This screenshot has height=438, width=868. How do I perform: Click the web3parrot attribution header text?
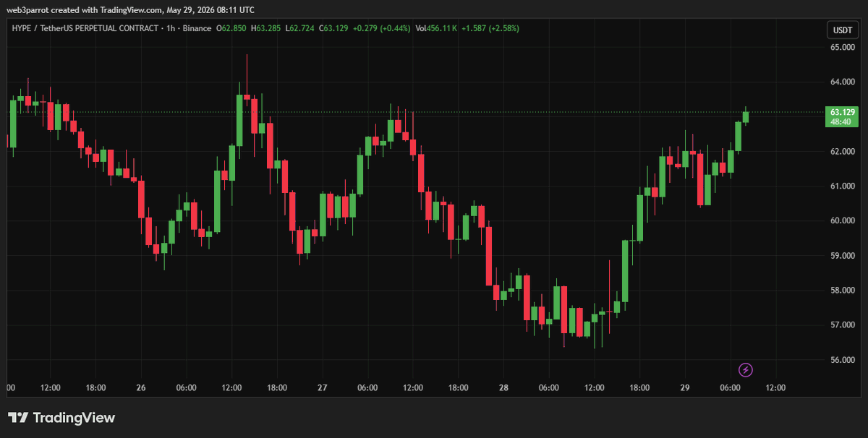tap(130, 10)
